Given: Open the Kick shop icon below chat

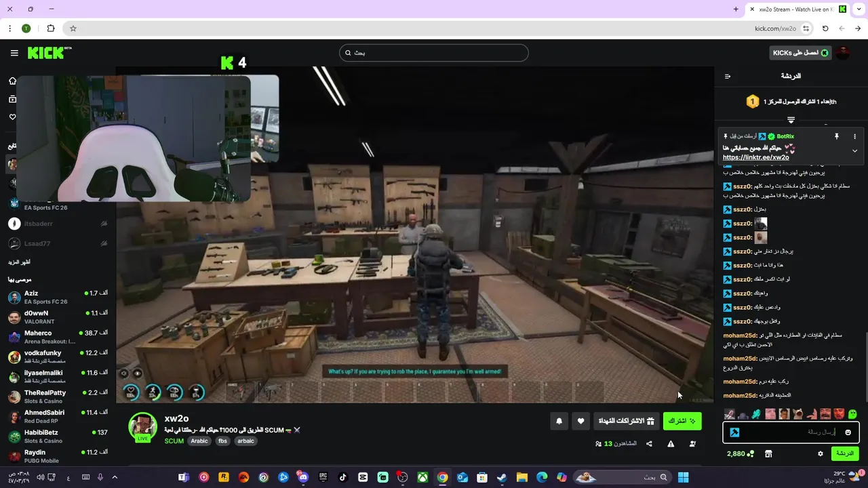Looking at the screenshot, I should click(x=768, y=453).
